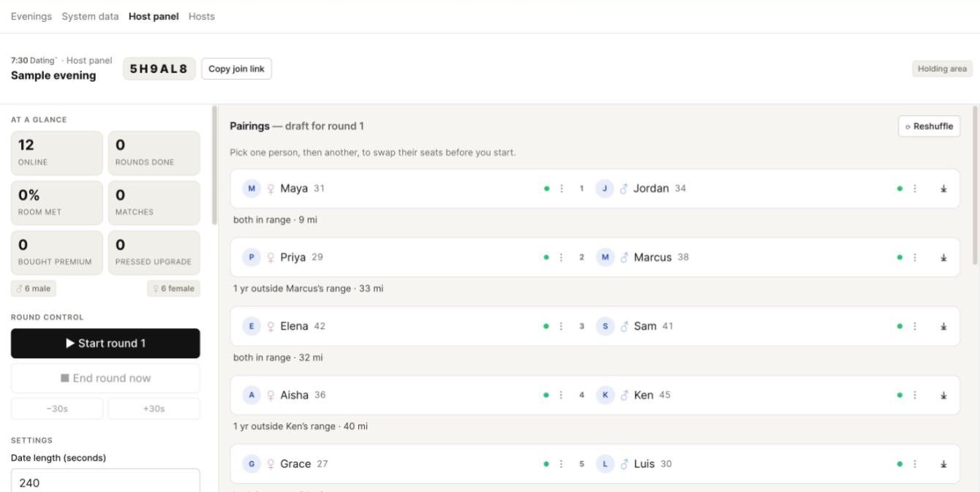Click the down-arrow icon in Marcus's row
This screenshot has height=492, width=980.
click(943, 257)
